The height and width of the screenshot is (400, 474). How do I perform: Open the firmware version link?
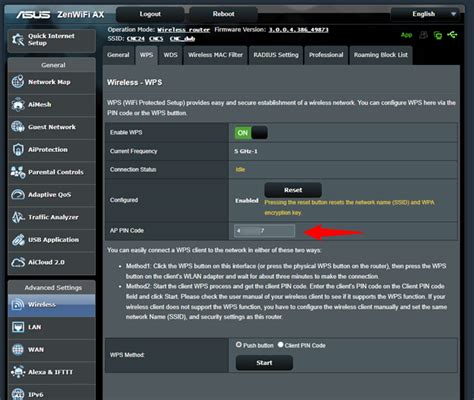click(298, 30)
